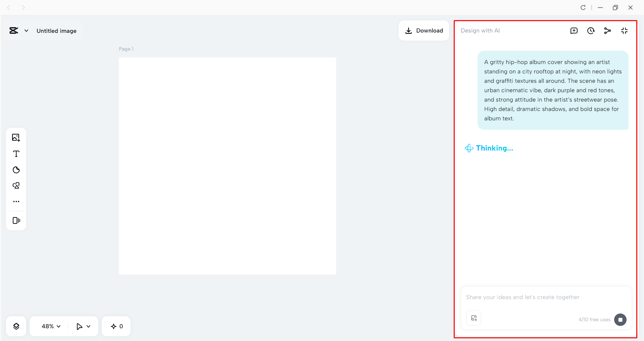This screenshot has width=644, height=341.
Task: Open the stickers tool
Action: pos(16,170)
